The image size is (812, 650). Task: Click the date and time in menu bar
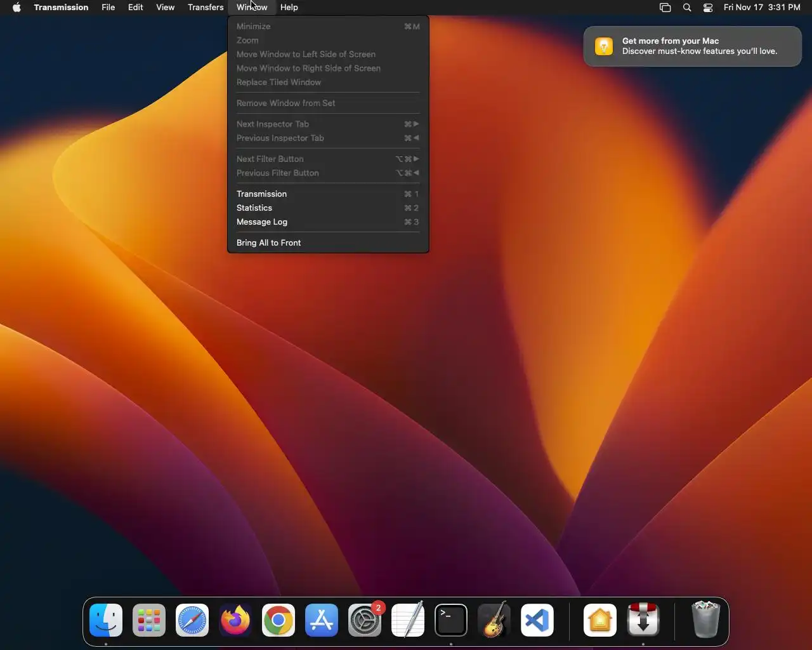coord(762,8)
